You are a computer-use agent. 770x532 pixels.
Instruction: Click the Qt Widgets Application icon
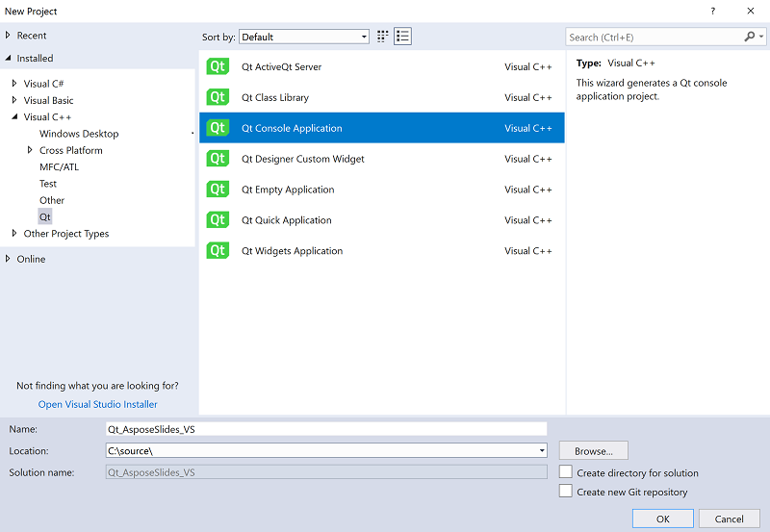pos(218,250)
